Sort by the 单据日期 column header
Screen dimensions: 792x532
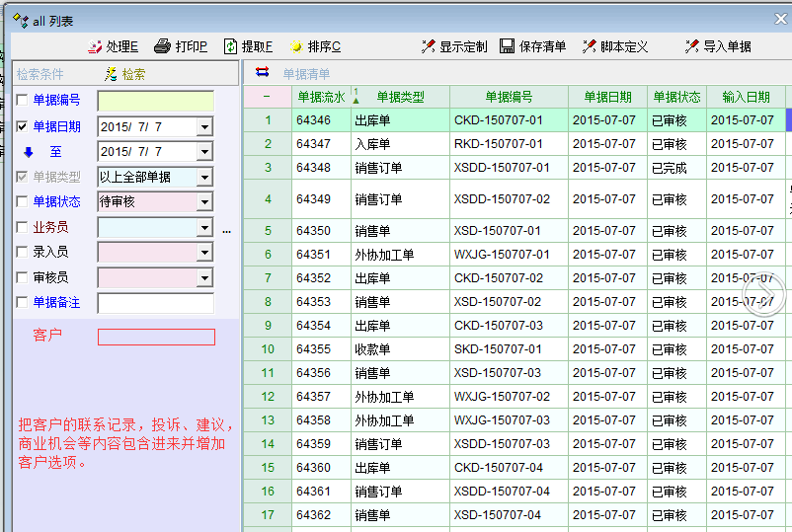pyautogui.click(x=607, y=97)
